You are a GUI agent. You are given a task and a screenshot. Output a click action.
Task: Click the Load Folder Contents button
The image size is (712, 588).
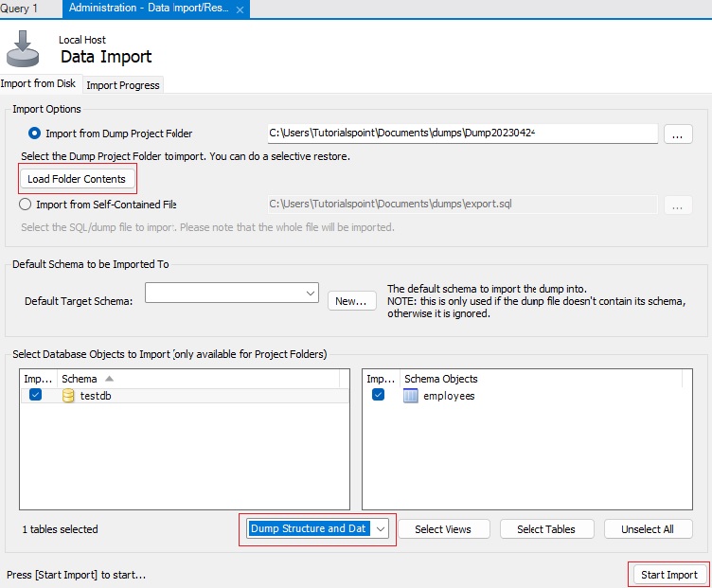[77, 179]
